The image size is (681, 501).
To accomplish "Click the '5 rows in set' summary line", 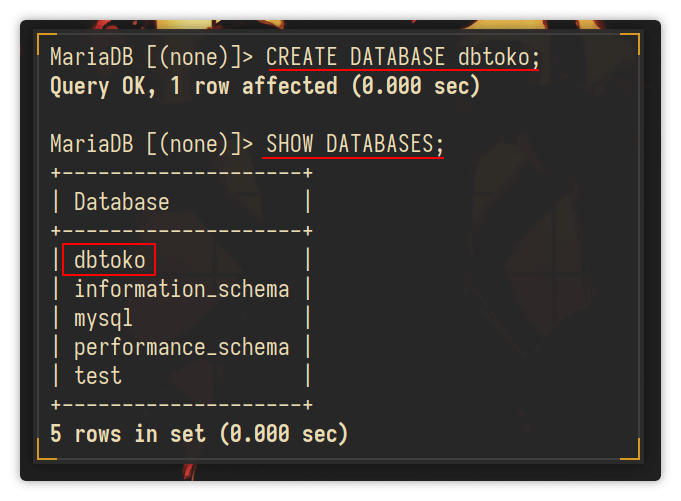I will 199,434.
